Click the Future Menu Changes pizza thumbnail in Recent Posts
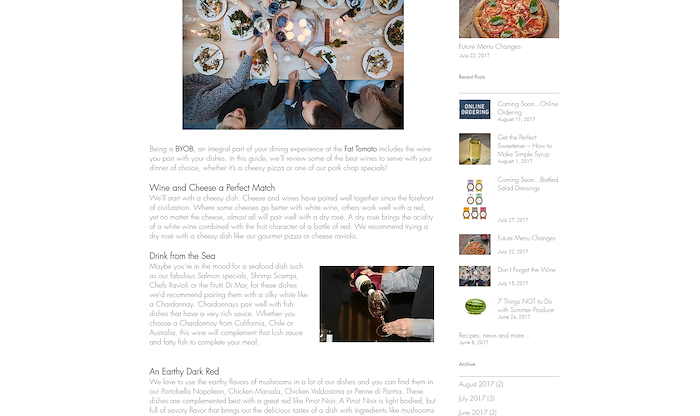The height and width of the screenshot is (416, 700). 475,244
